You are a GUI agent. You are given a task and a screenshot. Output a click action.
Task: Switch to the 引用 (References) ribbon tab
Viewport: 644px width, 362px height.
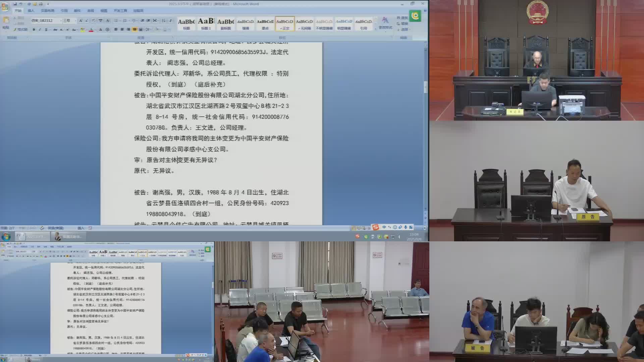coord(64,11)
